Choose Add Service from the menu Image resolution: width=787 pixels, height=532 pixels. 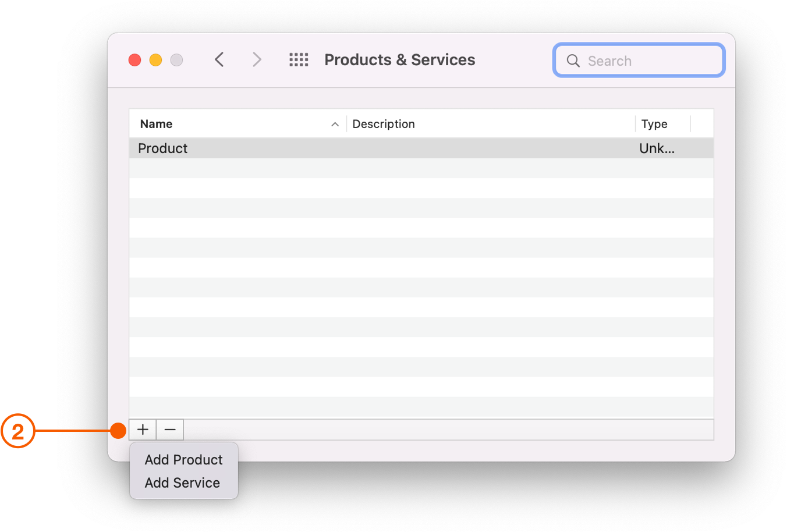click(182, 483)
